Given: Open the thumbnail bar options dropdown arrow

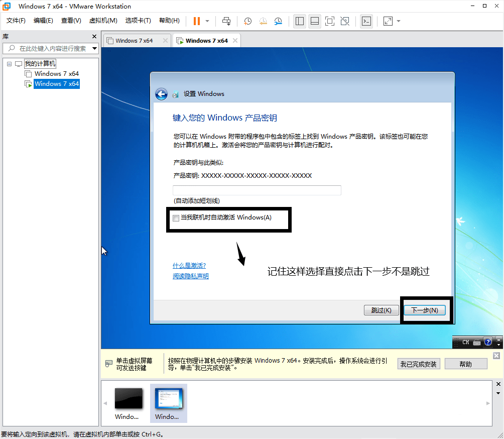Looking at the screenshot, I should point(498,393).
